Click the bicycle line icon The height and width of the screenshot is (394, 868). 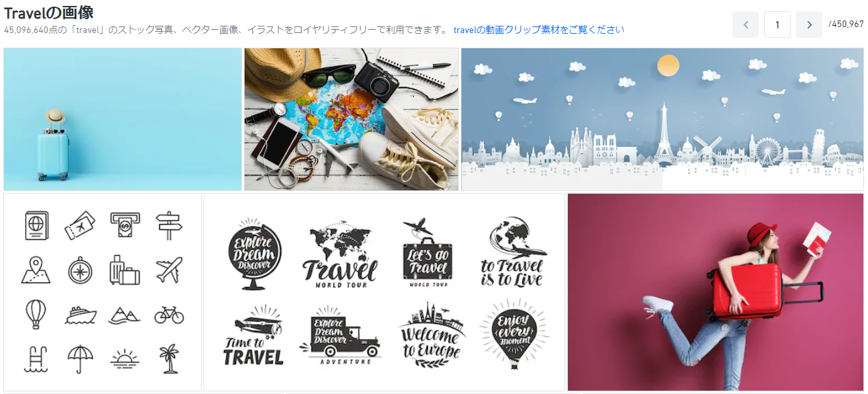169,314
